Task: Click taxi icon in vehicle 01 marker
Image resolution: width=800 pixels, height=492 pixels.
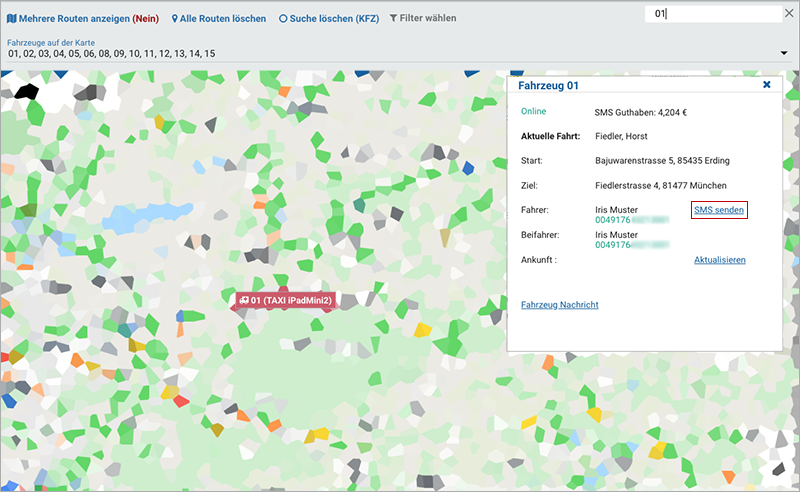Action: coord(243,300)
